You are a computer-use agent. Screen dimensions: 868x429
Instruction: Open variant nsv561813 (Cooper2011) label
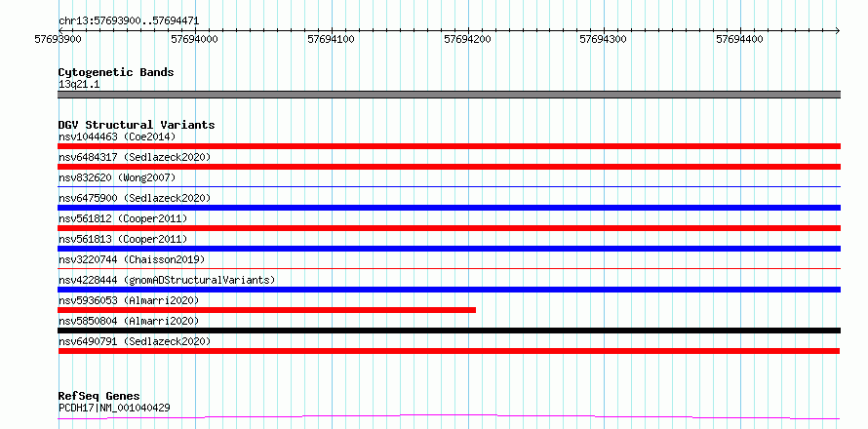[x=123, y=239]
